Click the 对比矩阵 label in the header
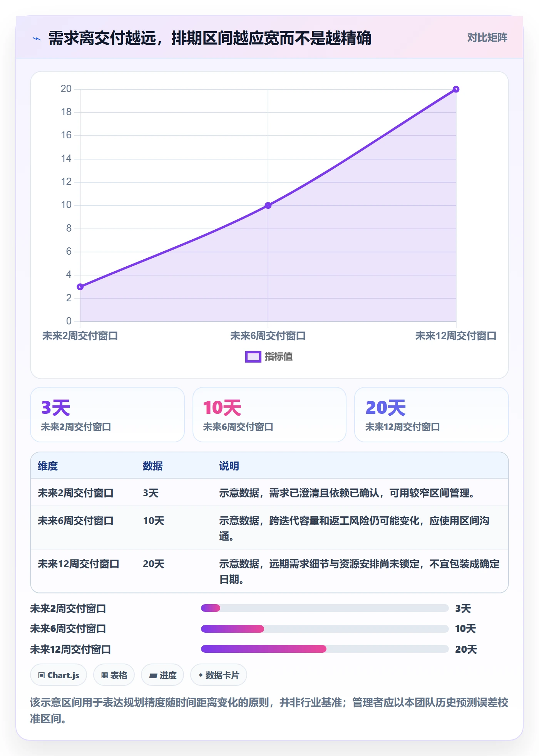This screenshot has width=539, height=756. pos(487,38)
